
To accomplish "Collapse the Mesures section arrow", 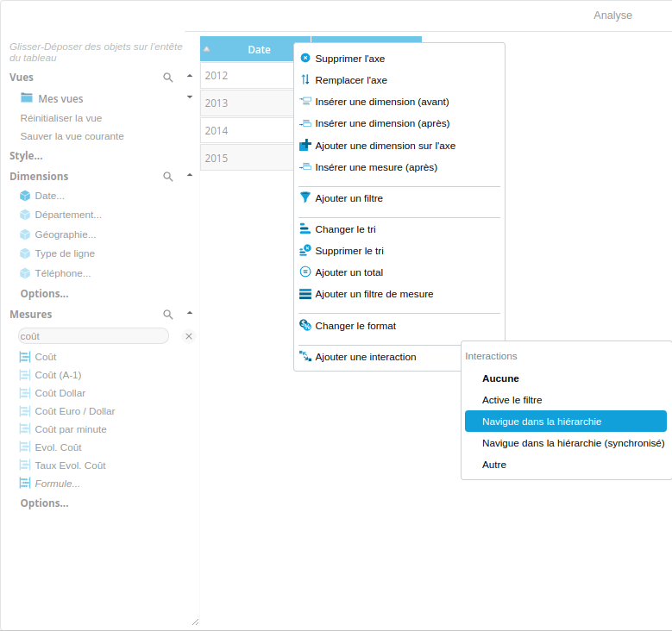I will (x=190, y=313).
